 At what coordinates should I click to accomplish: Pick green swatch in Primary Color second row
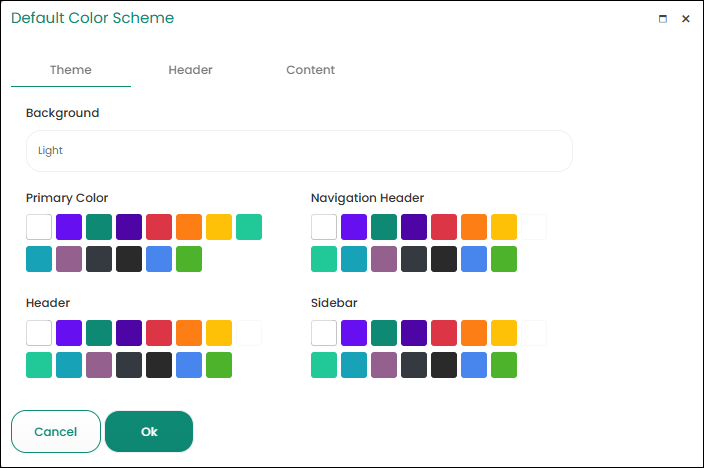189,259
